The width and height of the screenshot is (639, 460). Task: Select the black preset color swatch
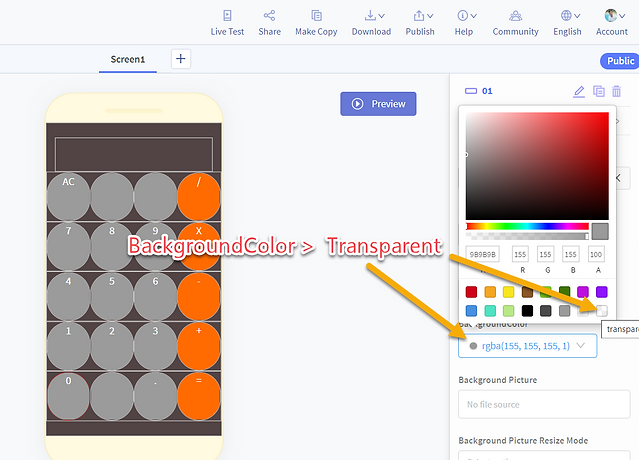point(527,311)
